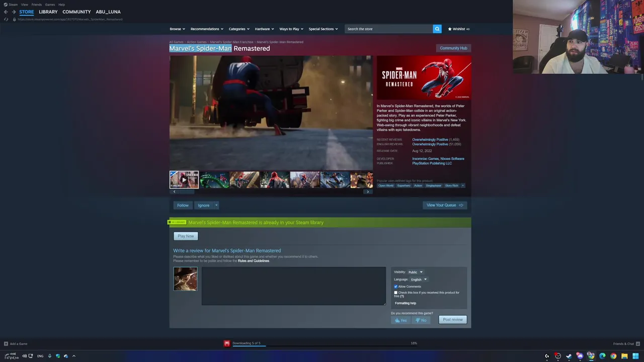Click the thumbs-up Yes recommend button
Image resolution: width=644 pixels, height=362 pixels.
click(401, 320)
